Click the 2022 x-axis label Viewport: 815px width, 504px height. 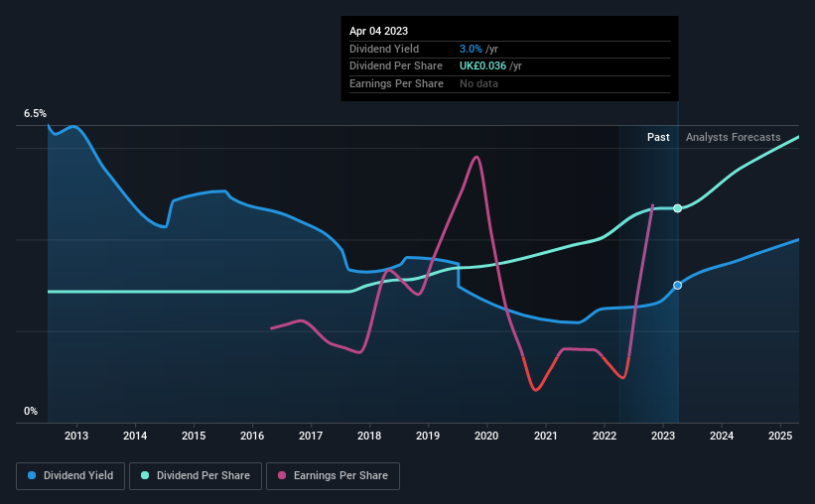(x=605, y=436)
